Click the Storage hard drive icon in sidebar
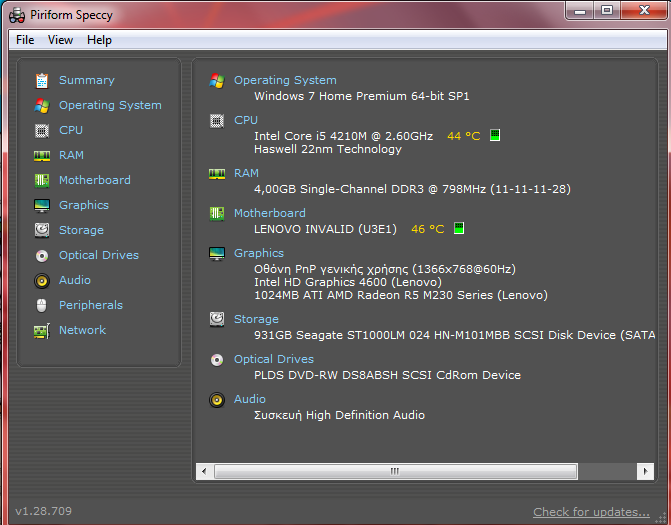Image resolution: width=671 pixels, height=525 pixels. pos(42,230)
